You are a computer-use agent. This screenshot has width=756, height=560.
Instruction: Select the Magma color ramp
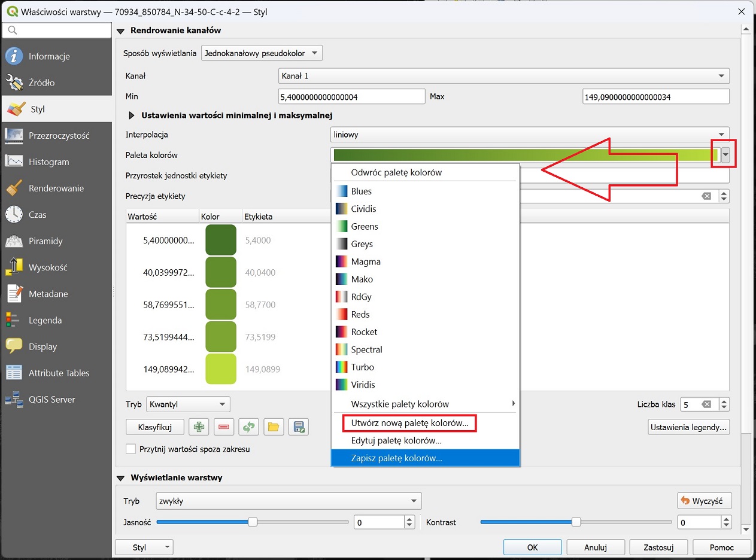(x=425, y=261)
